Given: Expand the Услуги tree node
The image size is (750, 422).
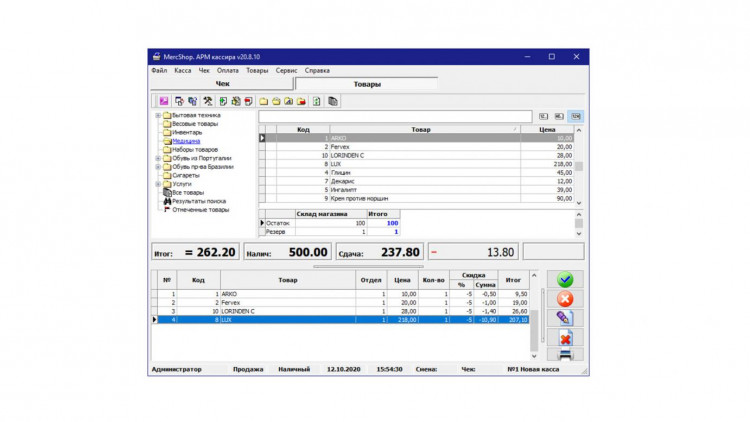Looking at the screenshot, I should (157, 184).
